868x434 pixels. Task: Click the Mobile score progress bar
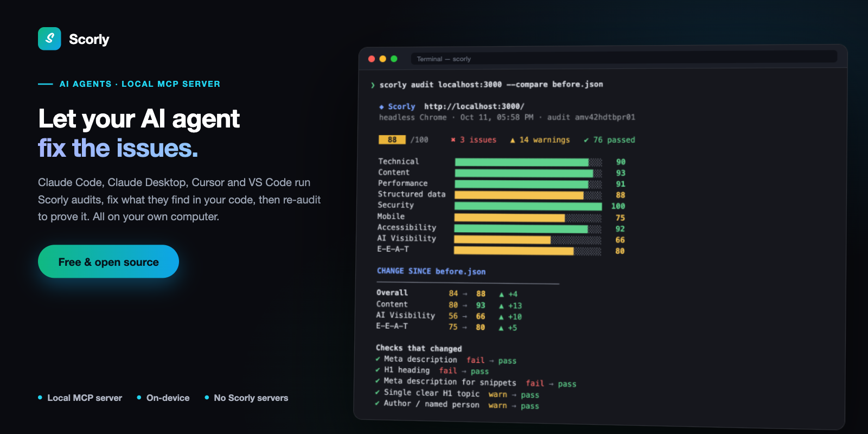click(528, 218)
